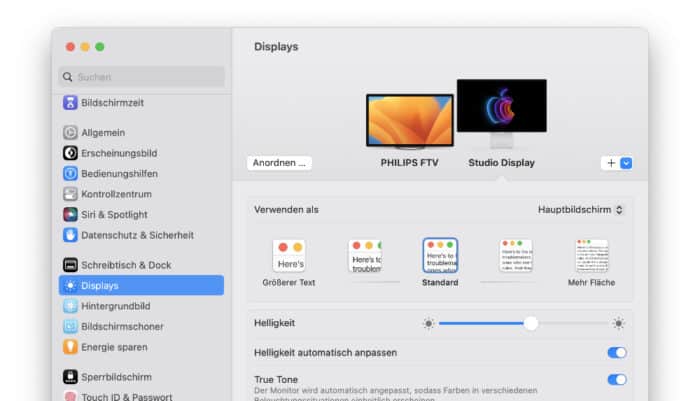Click the Allgemein gear icon

pyautogui.click(x=70, y=132)
